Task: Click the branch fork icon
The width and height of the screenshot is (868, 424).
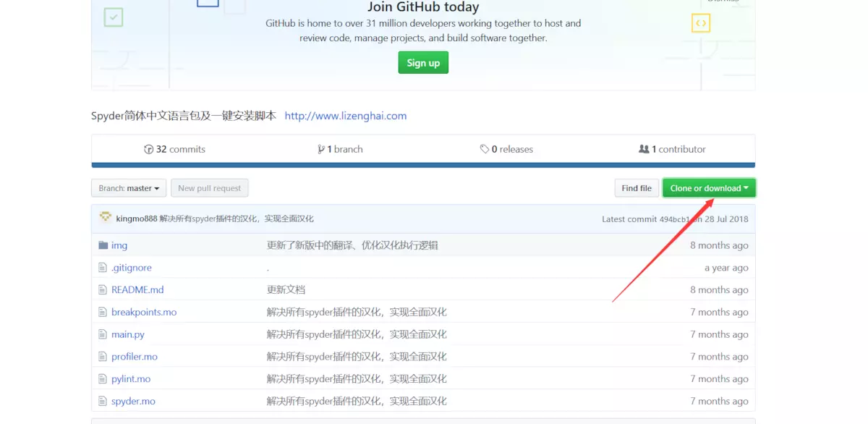Action: point(321,149)
